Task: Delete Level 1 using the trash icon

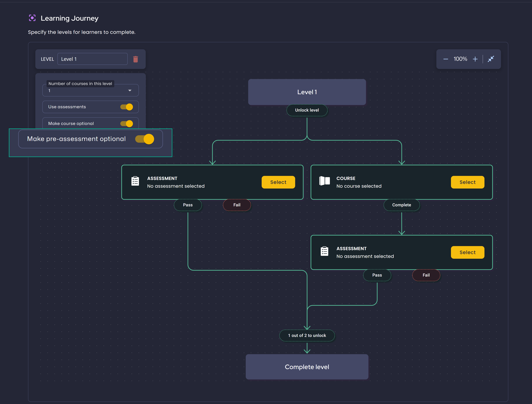Action: click(135, 59)
